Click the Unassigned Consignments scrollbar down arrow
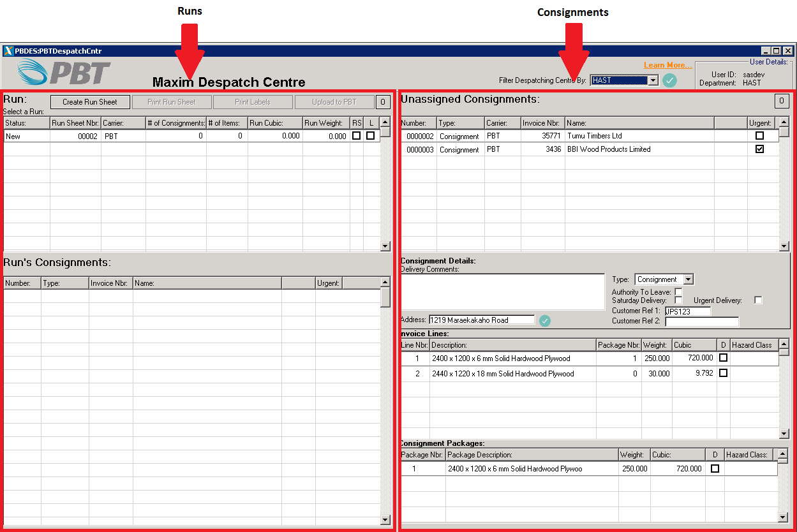Screen dimensions: 797x532 [784, 246]
